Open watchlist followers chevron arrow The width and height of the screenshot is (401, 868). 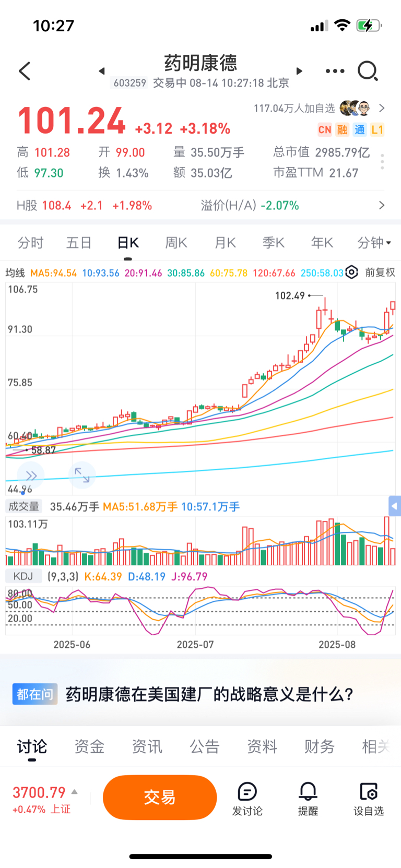(x=382, y=108)
